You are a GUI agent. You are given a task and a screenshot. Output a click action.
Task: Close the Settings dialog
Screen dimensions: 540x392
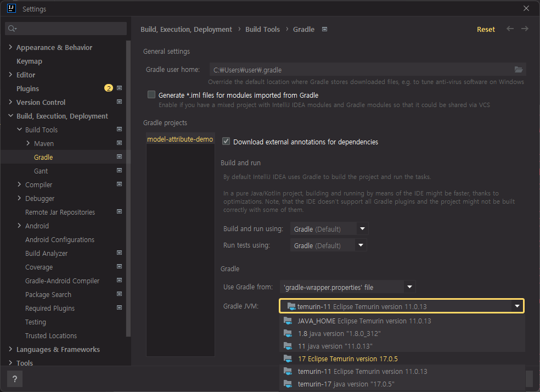[526, 8]
